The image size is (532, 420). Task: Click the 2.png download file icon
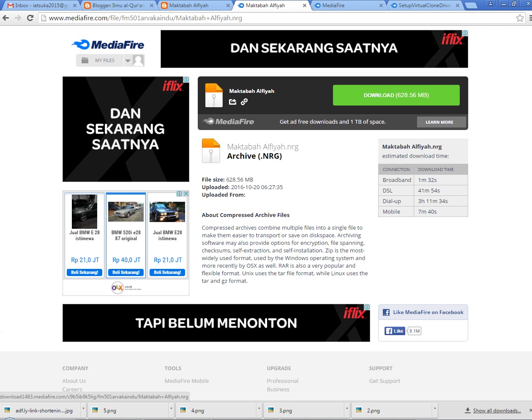coord(359,410)
